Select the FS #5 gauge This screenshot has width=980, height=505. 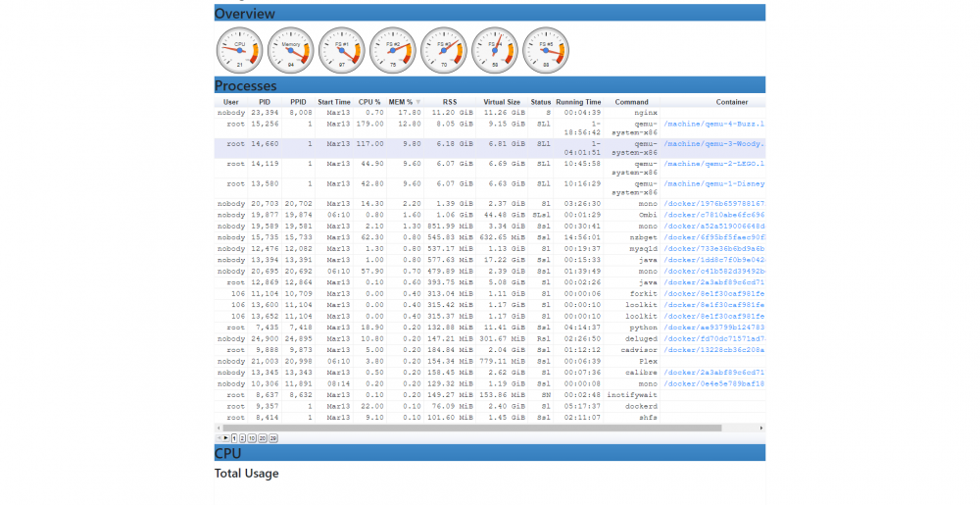pos(546,50)
